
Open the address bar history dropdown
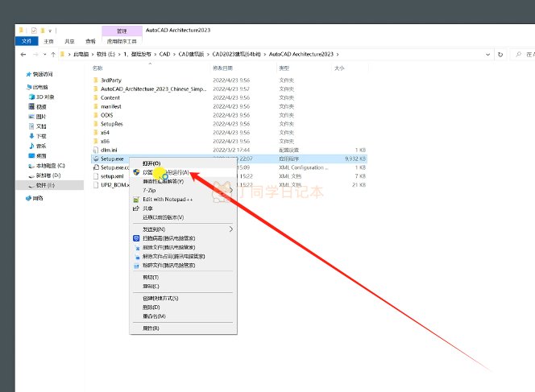coord(490,54)
